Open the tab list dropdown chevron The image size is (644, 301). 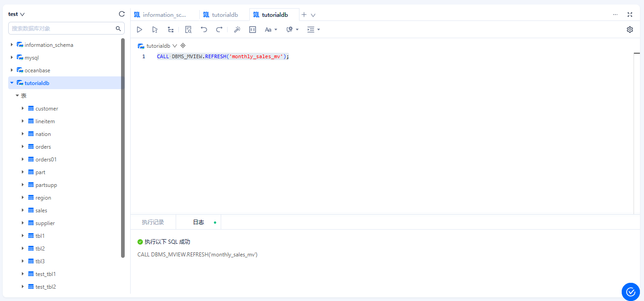click(313, 15)
